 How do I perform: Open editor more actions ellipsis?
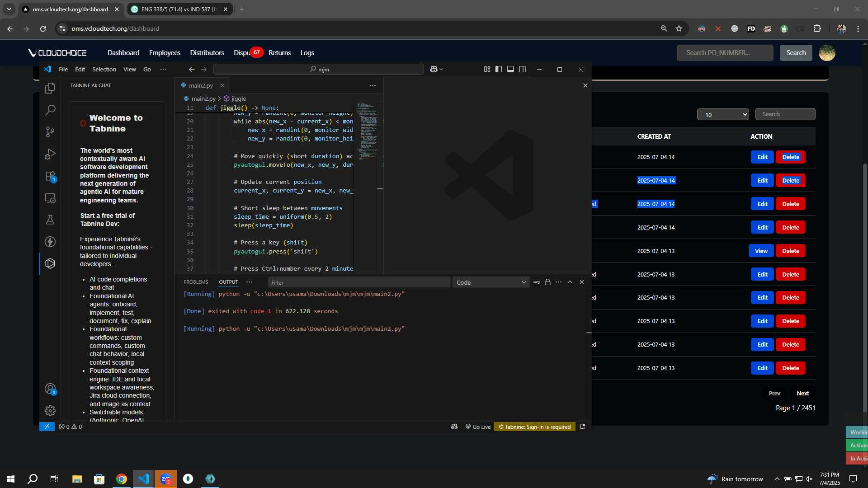(373, 85)
